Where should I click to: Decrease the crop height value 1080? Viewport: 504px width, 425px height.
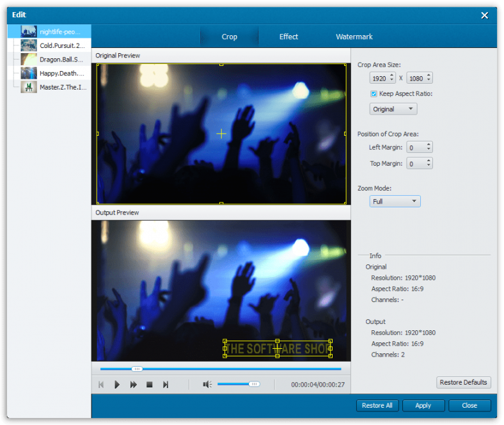coord(429,80)
